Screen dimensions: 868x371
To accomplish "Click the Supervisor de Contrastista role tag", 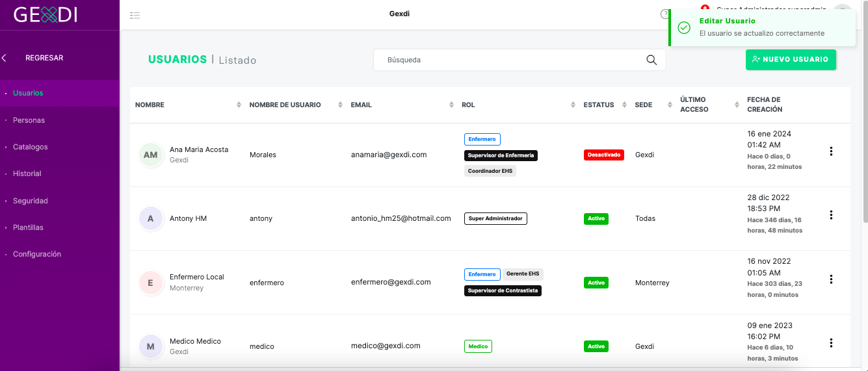I will pos(503,290).
